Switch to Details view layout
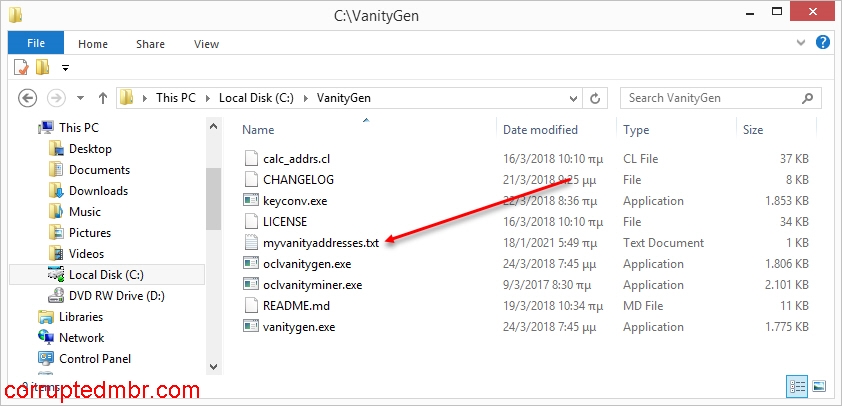 click(x=797, y=385)
